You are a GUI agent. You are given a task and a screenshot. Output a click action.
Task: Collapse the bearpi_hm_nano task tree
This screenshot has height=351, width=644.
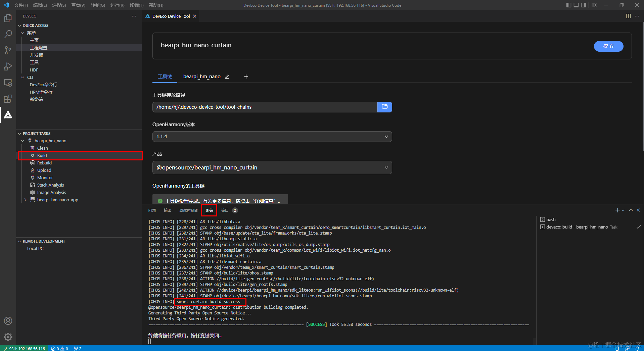tap(22, 141)
